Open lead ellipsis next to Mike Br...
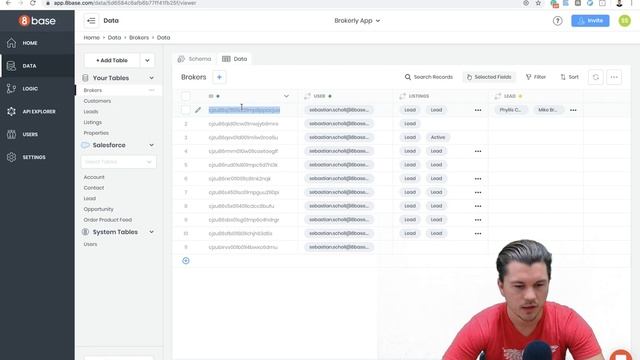640x360 pixels. coord(573,110)
